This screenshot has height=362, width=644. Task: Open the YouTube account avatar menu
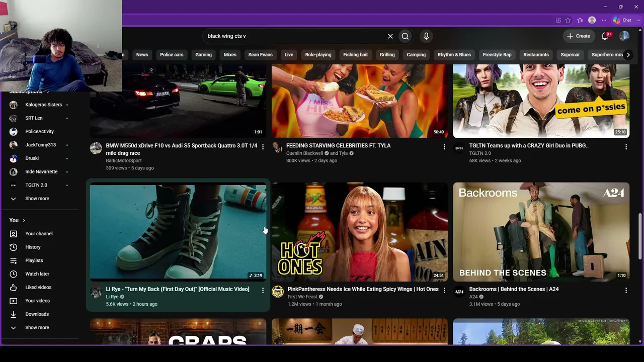(x=624, y=36)
